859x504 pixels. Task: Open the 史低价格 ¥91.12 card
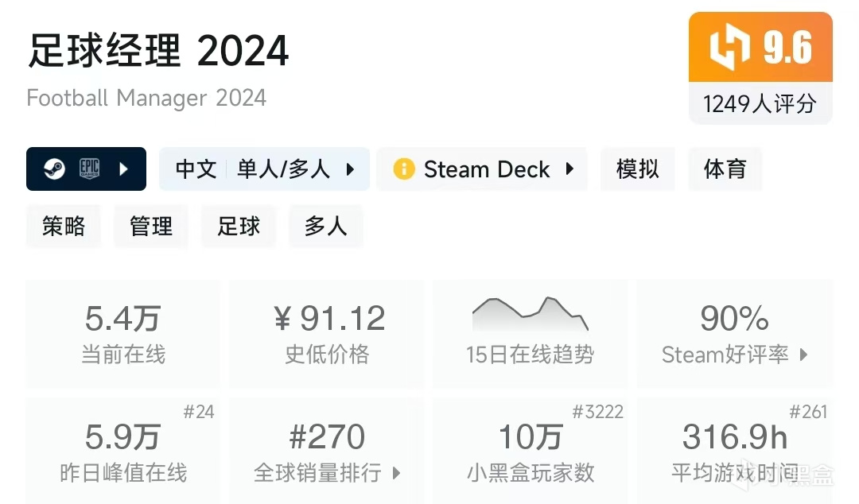point(327,334)
